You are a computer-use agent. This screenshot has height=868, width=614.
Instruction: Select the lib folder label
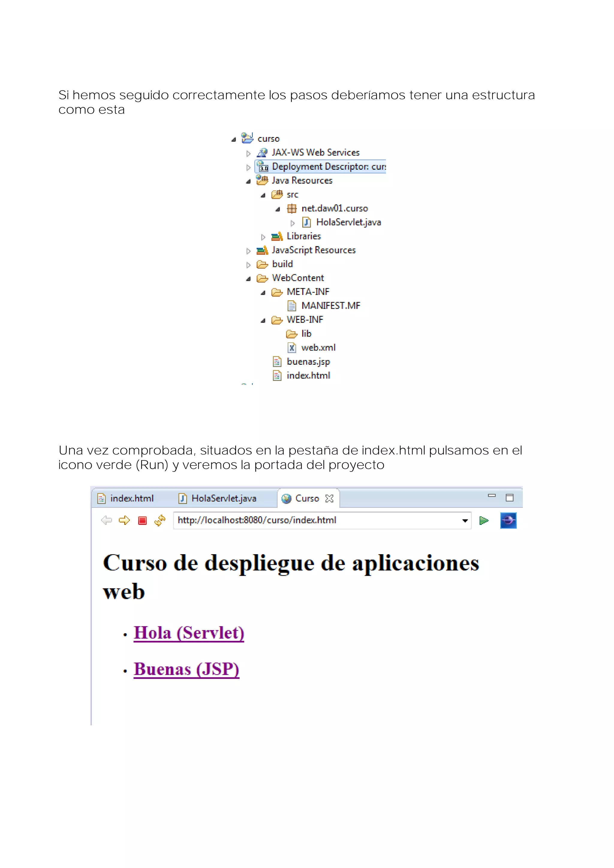306,333
